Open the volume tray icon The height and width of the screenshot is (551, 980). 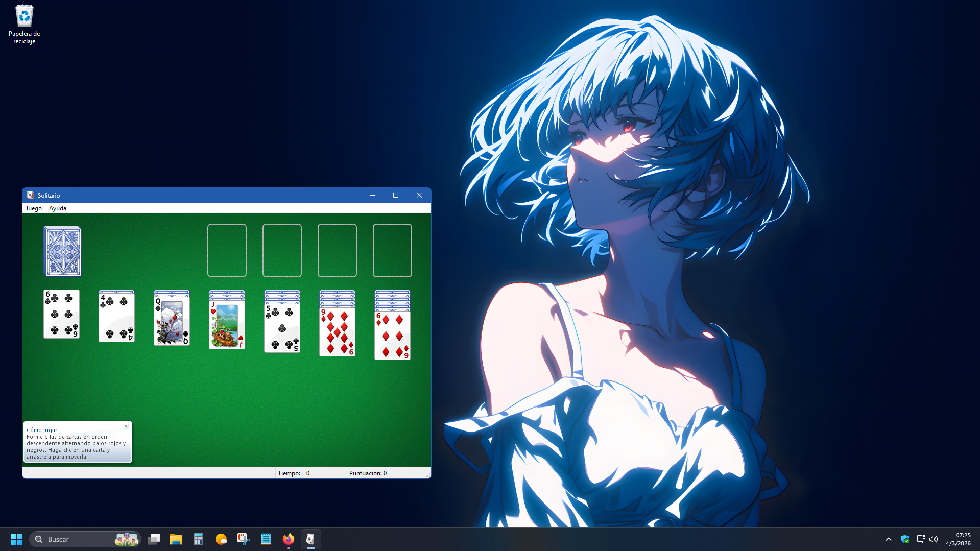point(934,539)
